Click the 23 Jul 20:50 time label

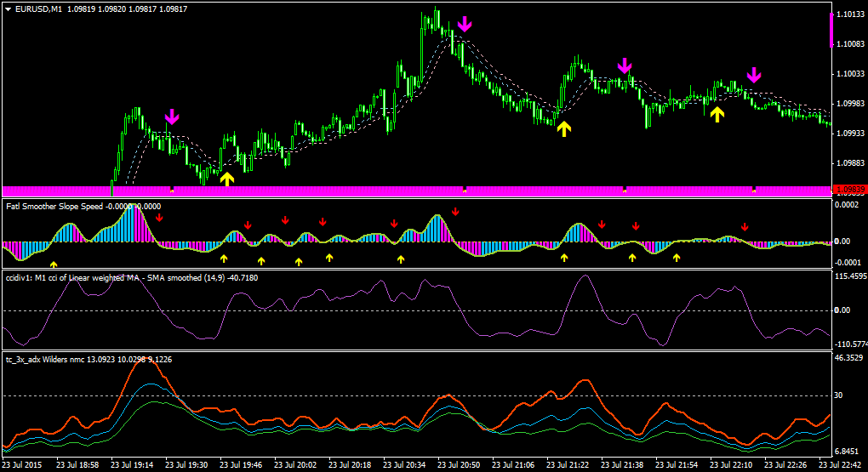pos(459,465)
